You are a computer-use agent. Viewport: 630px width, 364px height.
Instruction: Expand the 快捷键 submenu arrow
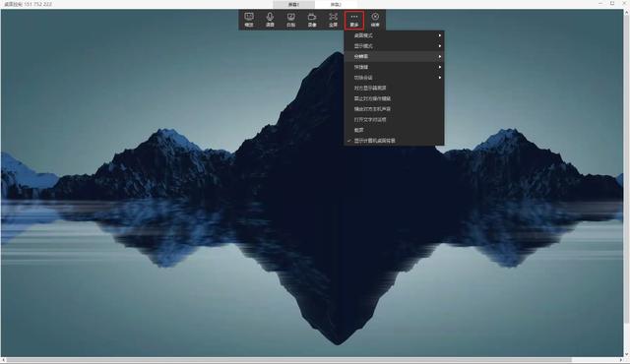coord(440,67)
